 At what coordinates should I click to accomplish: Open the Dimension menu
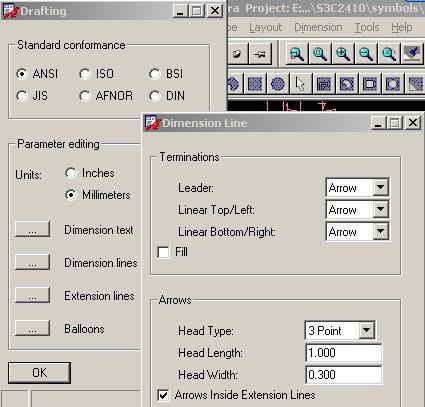pos(318,27)
